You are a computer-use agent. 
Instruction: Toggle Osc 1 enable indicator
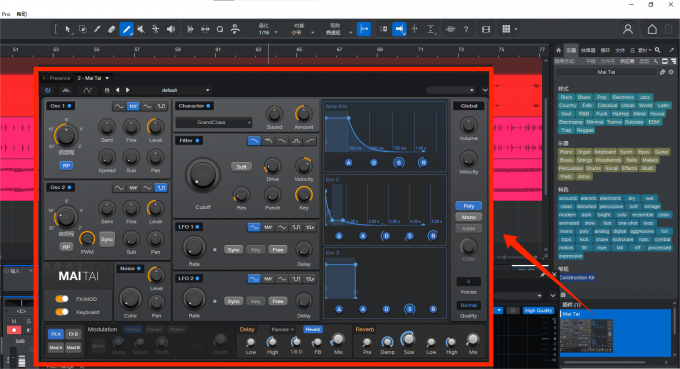pos(69,106)
